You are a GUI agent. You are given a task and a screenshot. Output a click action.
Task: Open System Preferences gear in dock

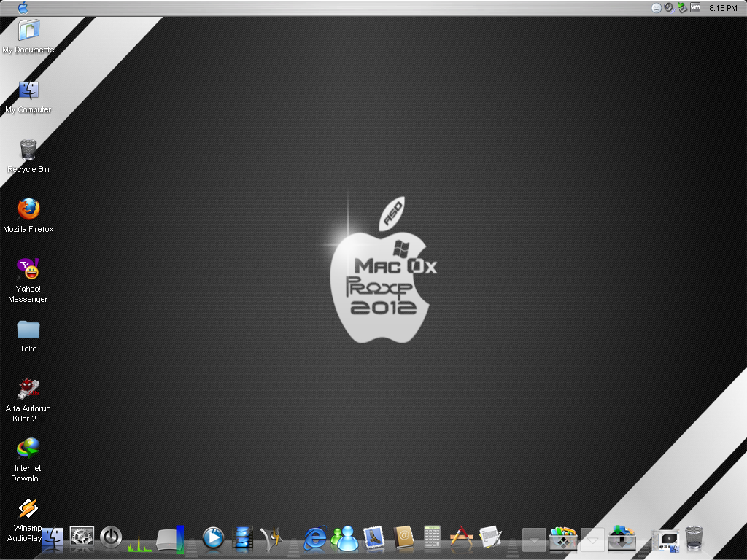tap(82, 537)
